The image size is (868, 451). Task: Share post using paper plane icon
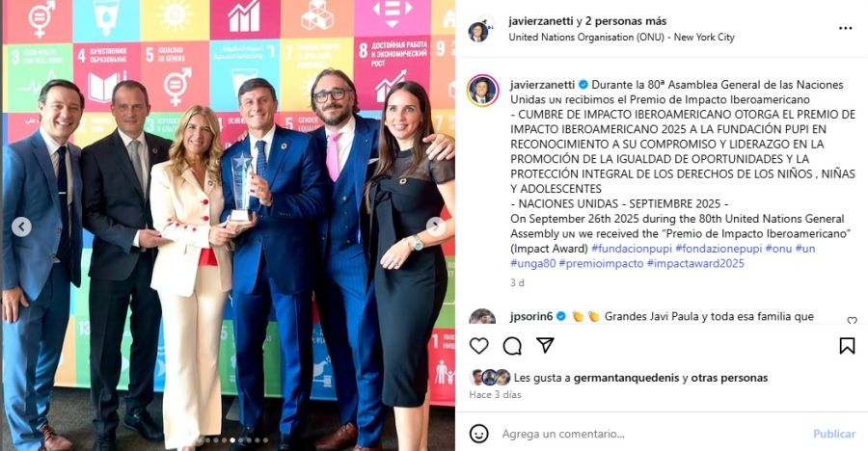(x=545, y=345)
